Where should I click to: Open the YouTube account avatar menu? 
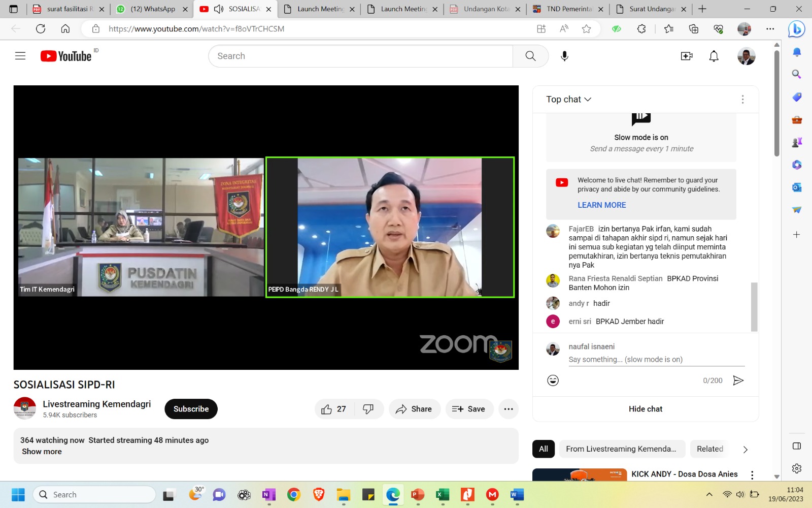[x=746, y=56]
